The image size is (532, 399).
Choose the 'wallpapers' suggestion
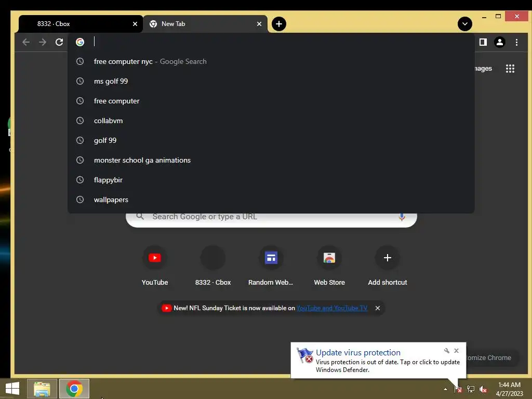pos(271,199)
